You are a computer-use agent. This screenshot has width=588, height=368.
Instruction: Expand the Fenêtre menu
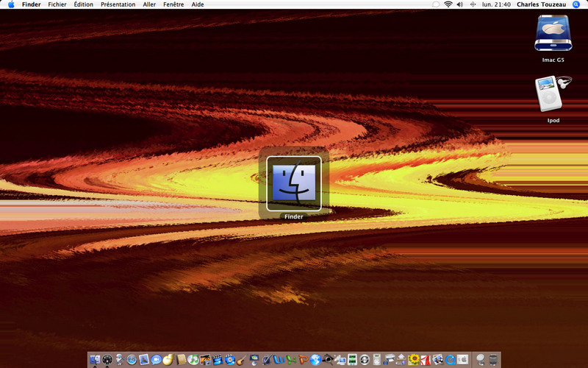point(173,4)
